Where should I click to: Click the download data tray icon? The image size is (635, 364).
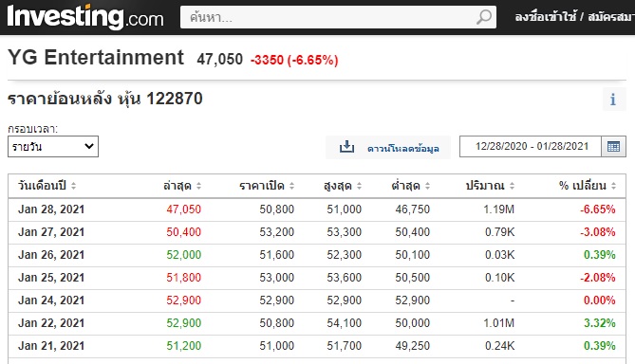click(x=346, y=146)
